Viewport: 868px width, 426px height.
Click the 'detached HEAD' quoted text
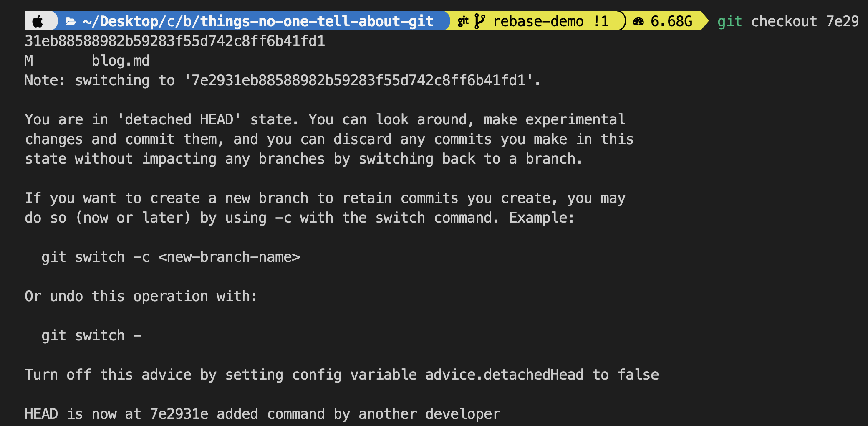point(179,119)
